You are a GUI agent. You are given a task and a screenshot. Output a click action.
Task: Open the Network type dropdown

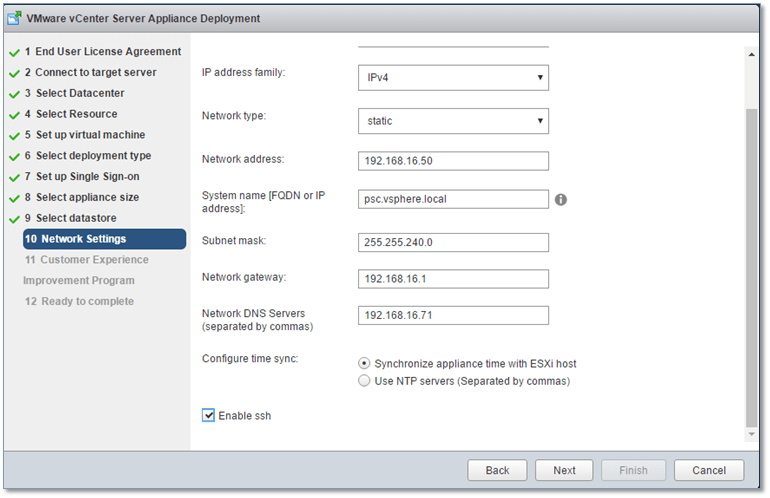pyautogui.click(x=453, y=121)
